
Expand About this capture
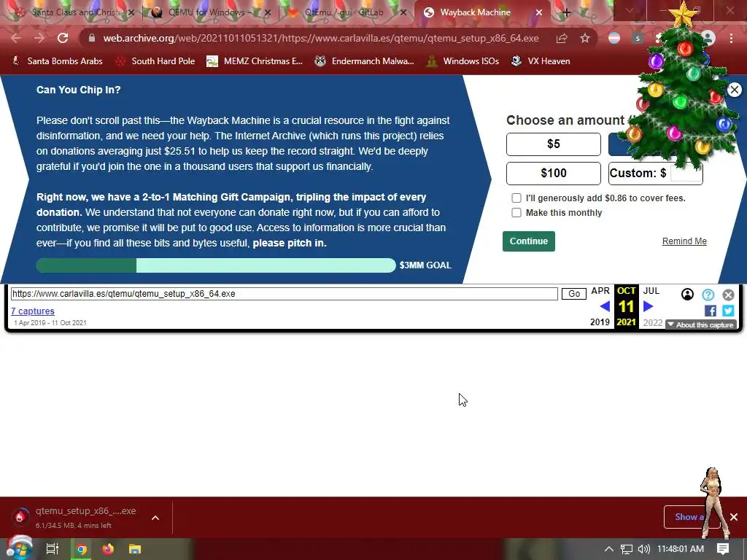point(701,324)
